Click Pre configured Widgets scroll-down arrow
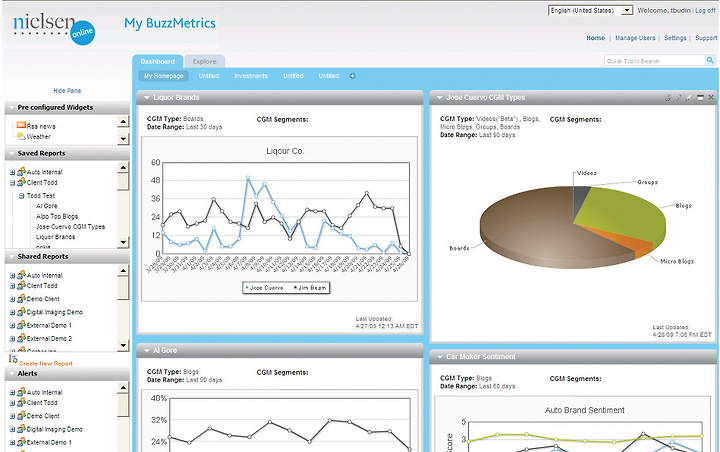The height and width of the screenshot is (452, 720). pyautogui.click(x=123, y=138)
